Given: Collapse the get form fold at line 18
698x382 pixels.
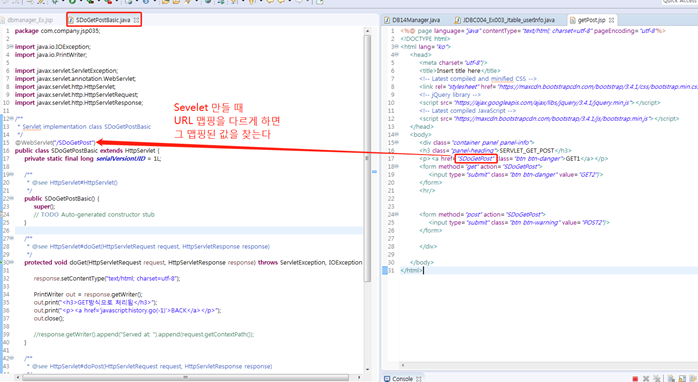Looking at the screenshot, I should point(397,167).
